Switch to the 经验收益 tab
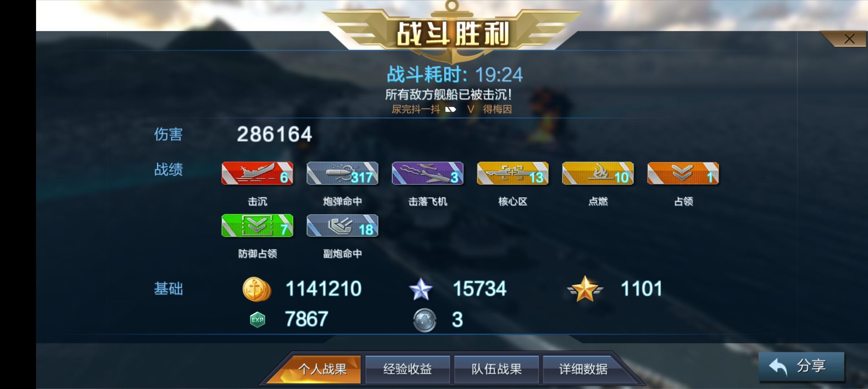This screenshot has height=389, width=868. (408, 369)
